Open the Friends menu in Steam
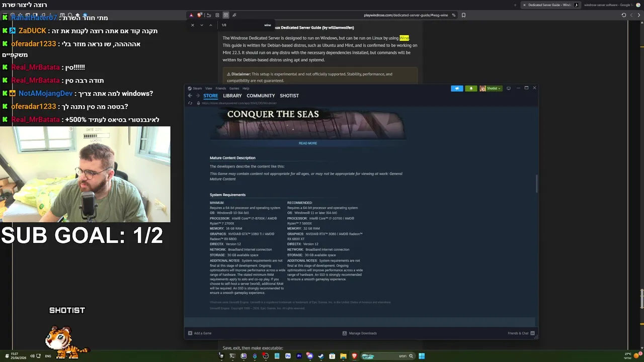Viewport: 644px width, 362px height. coord(221,88)
